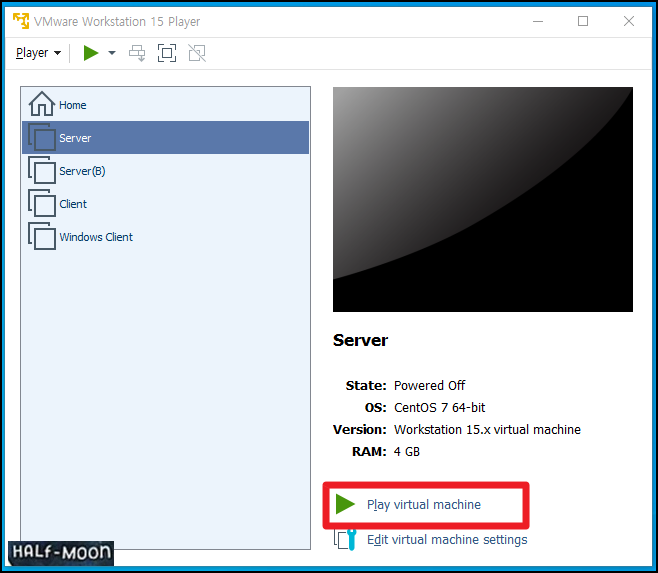Expand the power options dropdown arrow
658x573 pixels.
(x=112, y=53)
